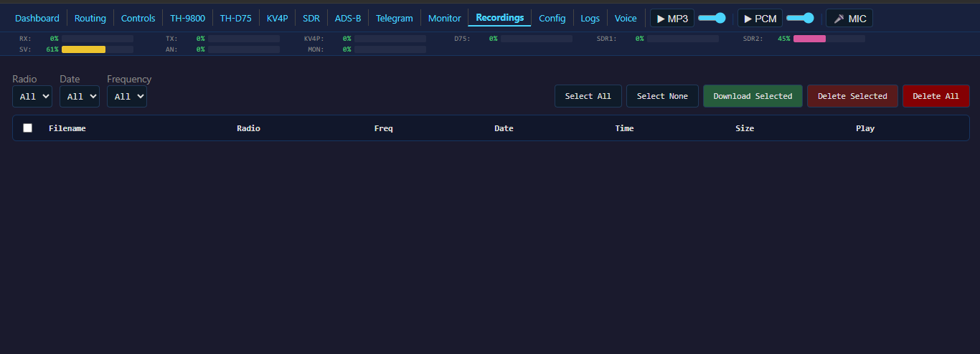Click the Size column header
The height and width of the screenshot is (354, 980).
745,128
